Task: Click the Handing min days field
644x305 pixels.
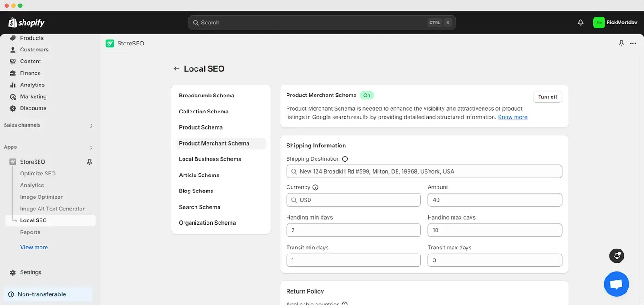Action: tap(353, 230)
